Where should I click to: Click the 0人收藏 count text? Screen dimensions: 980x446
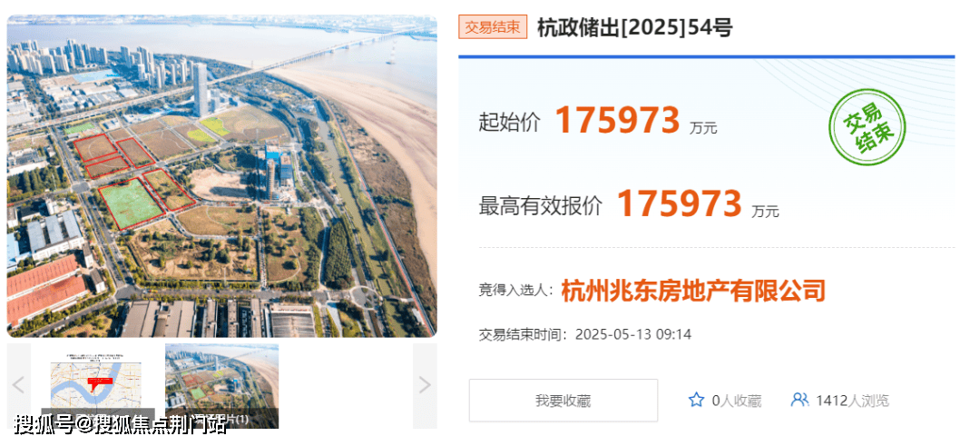tap(737, 401)
